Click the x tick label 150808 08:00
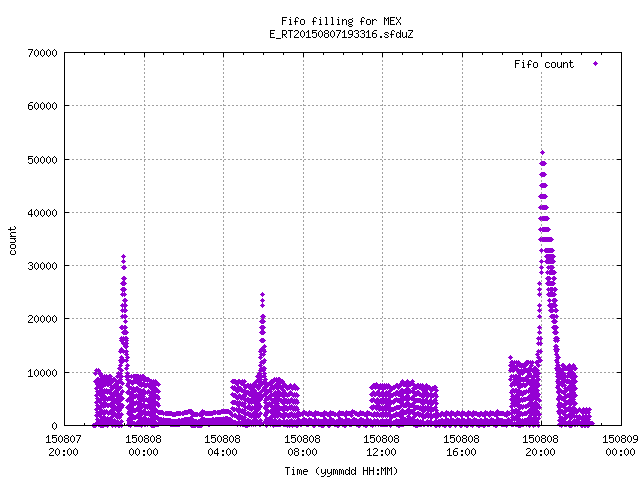The width and height of the screenshot is (640, 480). coord(302,446)
